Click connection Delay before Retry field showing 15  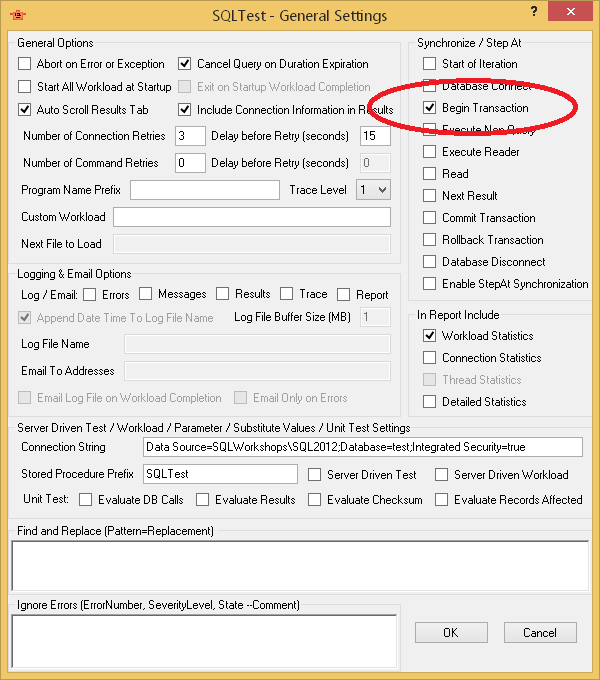click(x=375, y=136)
